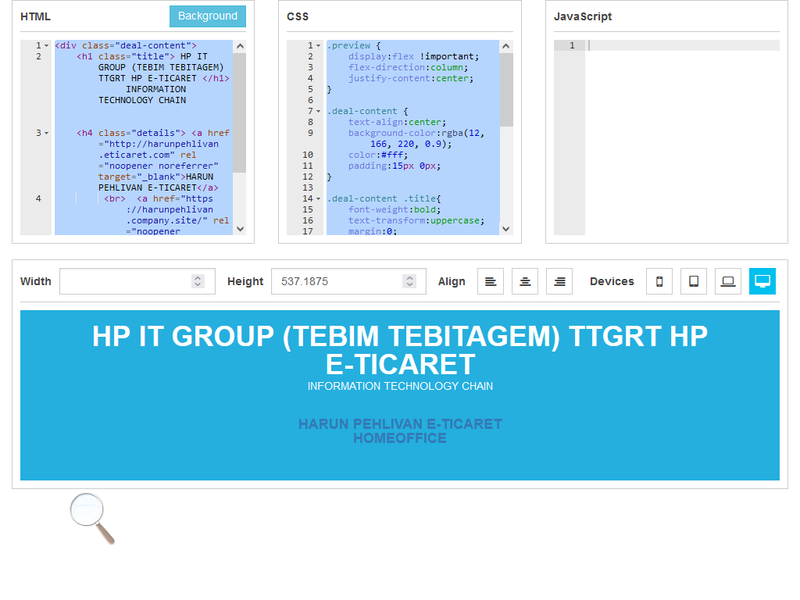The height and width of the screenshot is (600, 800).
Task: Select the tablet device icon
Action: click(693, 281)
